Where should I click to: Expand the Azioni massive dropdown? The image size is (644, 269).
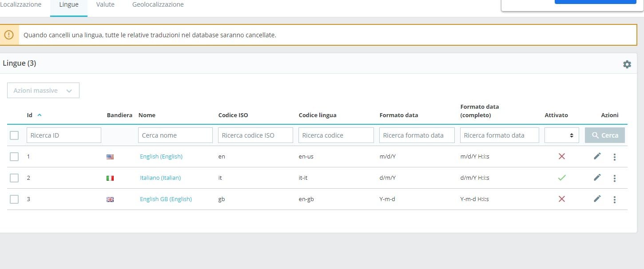[x=43, y=91]
